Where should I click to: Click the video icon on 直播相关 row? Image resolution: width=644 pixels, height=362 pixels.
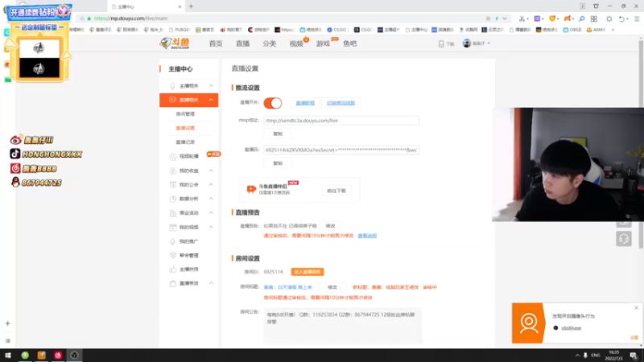tap(172, 100)
